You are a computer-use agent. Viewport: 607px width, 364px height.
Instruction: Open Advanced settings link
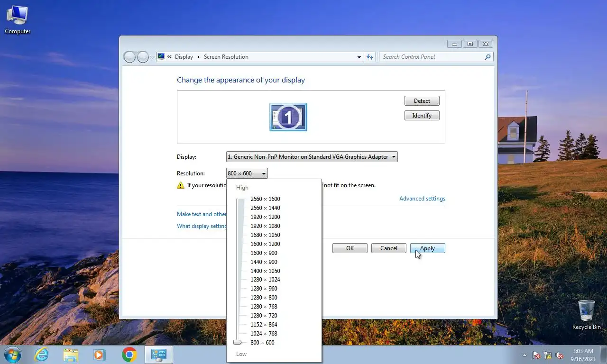(422, 199)
